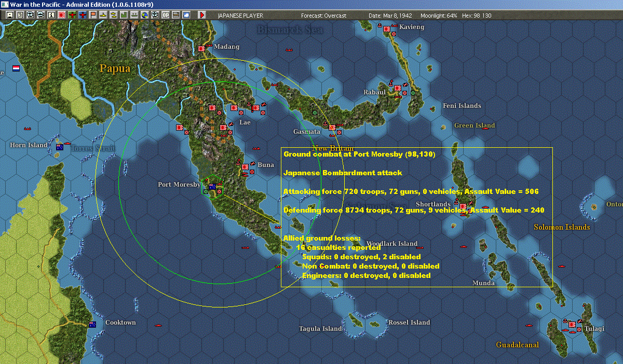This screenshot has width=623, height=364.
Task: Click the 'Munda' map label
Action: (x=483, y=283)
